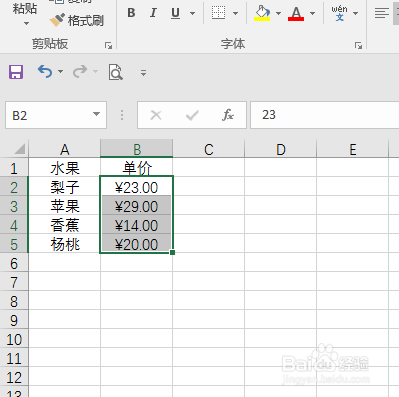Open the Paste options arrow
The image size is (399, 397).
[x=26, y=23]
